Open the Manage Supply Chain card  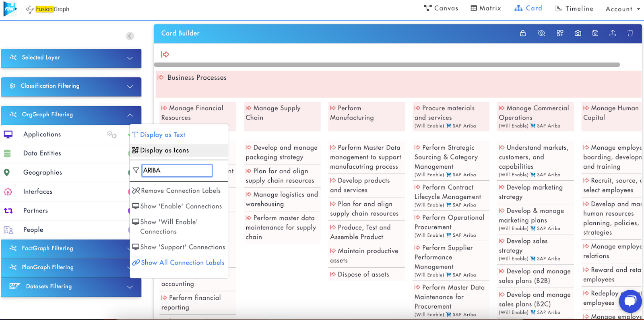282,116
